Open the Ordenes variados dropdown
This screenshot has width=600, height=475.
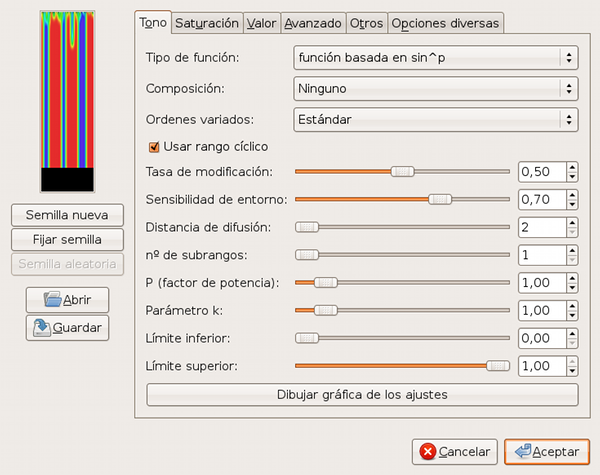click(436, 120)
